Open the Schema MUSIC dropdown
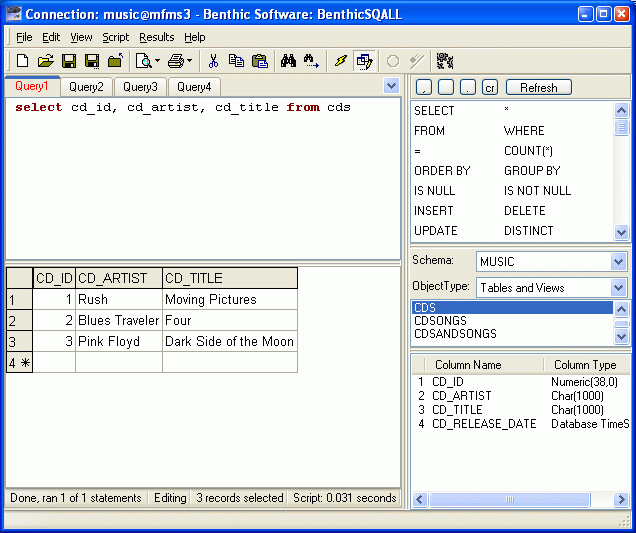 618,262
